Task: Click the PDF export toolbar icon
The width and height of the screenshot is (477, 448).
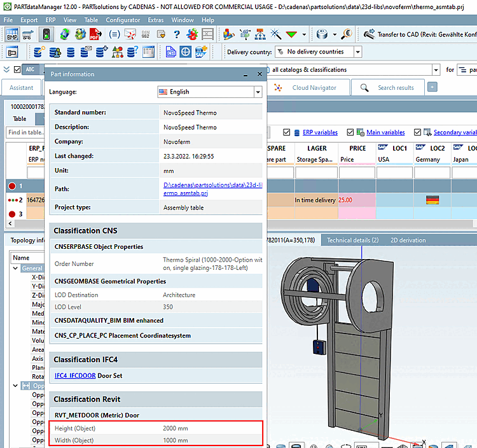Action: [x=95, y=34]
